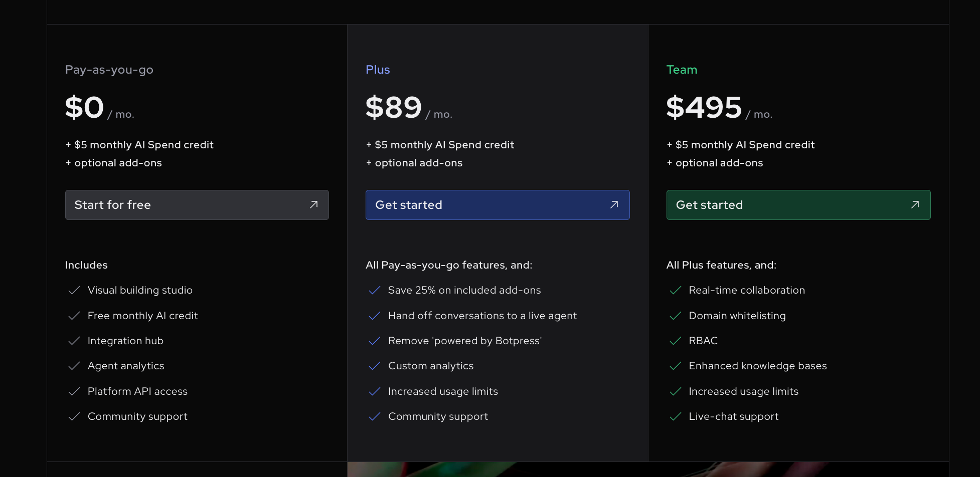Click checkmark beside Visual building studio
This screenshot has height=477, width=980.
click(x=74, y=291)
